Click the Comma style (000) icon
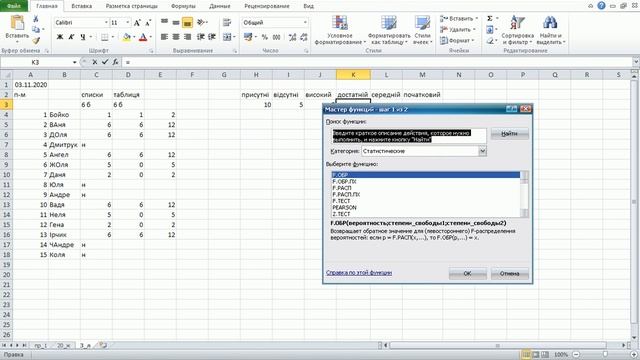The height and width of the screenshot is (360, 640). click(x=276, y=37)
